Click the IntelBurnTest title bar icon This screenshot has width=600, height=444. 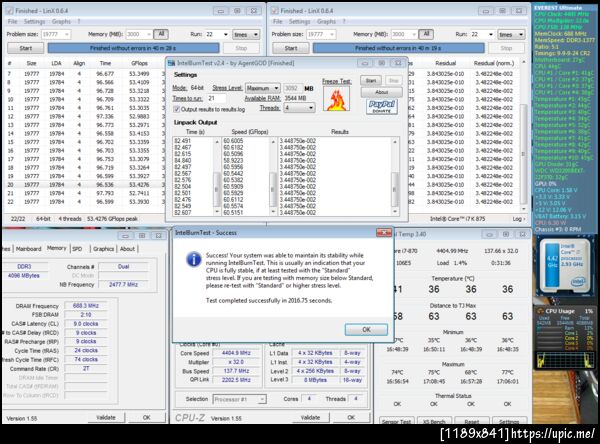tap(171, 63)
